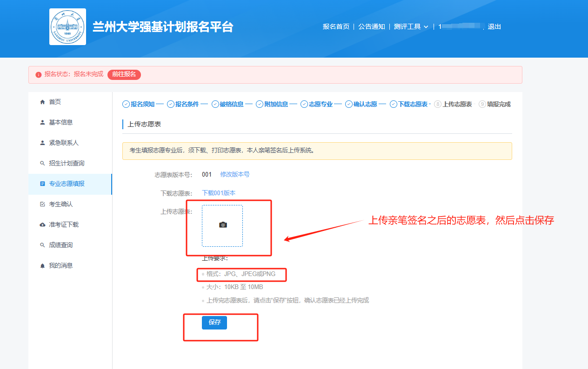Click the person icon beside 基本信息

point(43,123)
